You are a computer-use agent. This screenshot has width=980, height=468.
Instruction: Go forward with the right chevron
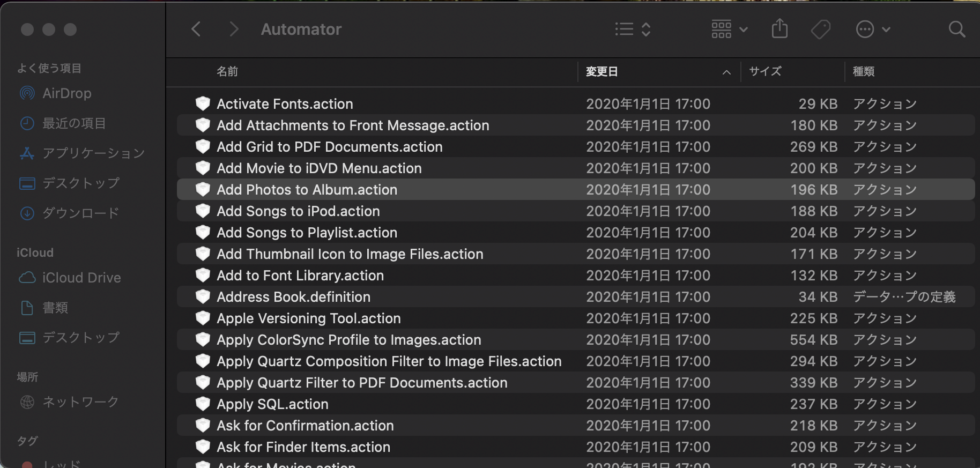(x=233, y=29)
